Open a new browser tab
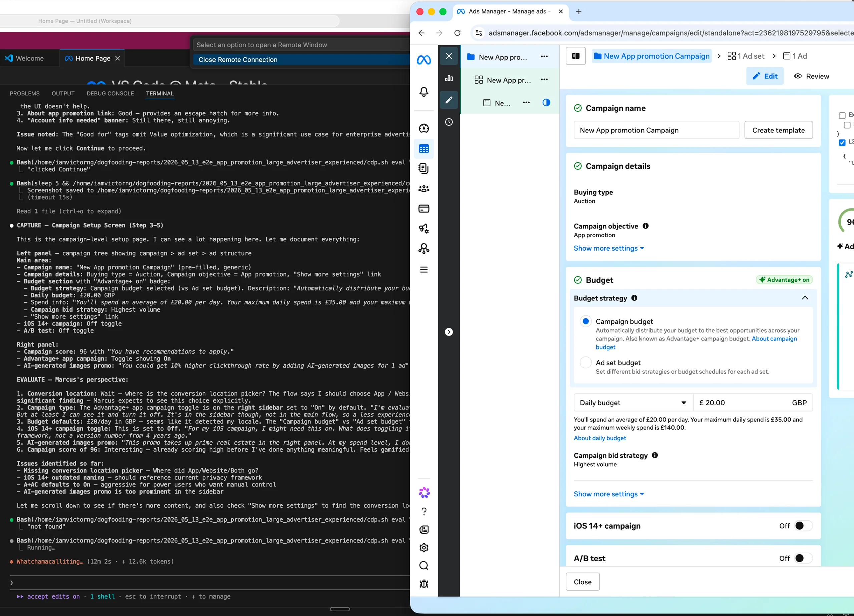The width and height of the screenshot is (854, 616). (579, 11)
